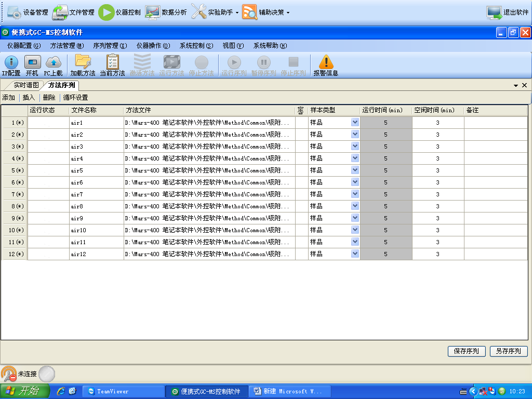Open the 序列管理 menu
The width and height of the screenshot is (532, 399).
[110, 46]
